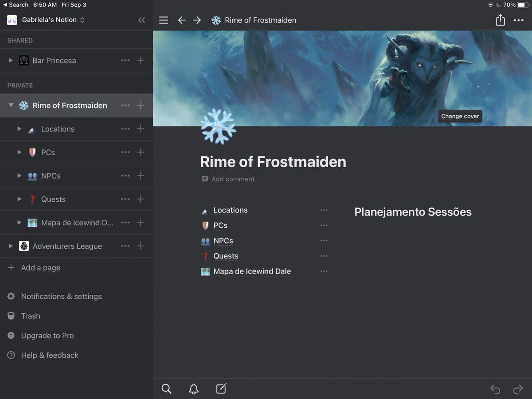Add a subpage inside Adventurers League

coord(141,246)
